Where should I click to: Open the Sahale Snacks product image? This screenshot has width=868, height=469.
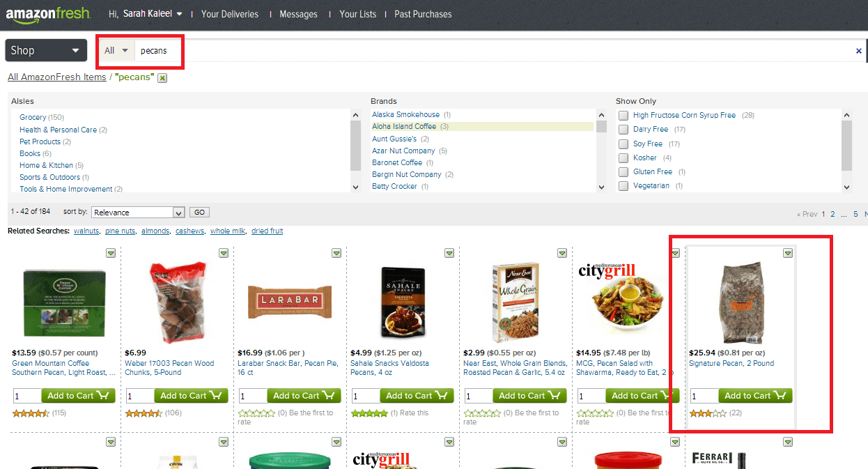click(403, 301)
